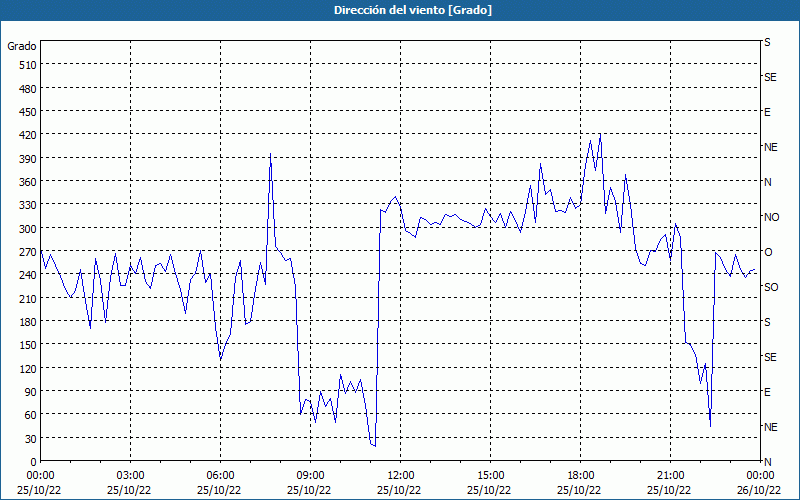Select compass label 'SE' near the 480 level
The width and height of the screenshot is (800, 500).
pos(770,77)
